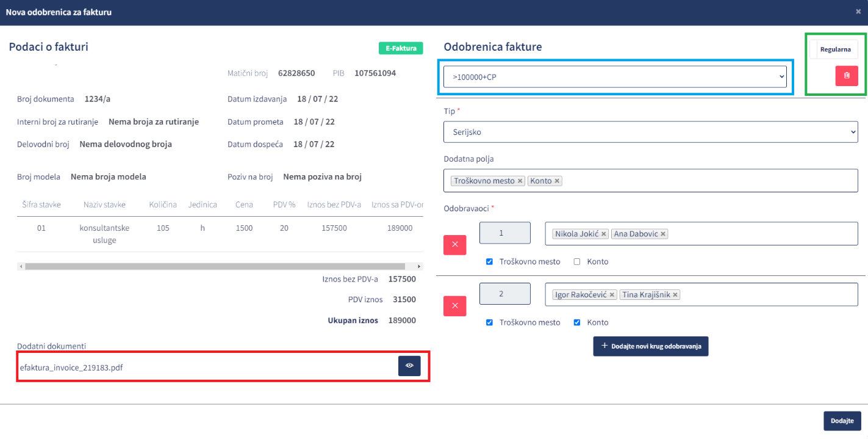This screenshot has width=868, height=439.
Task: Remove Nikola Jokić from approvers
Action: [603, 234]
